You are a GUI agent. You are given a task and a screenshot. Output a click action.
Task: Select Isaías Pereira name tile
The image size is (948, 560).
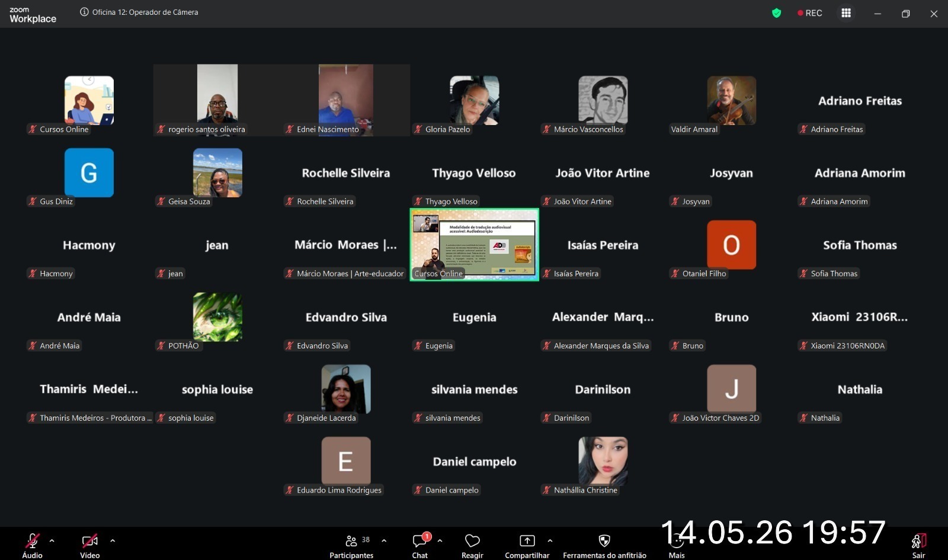[603, 245]
